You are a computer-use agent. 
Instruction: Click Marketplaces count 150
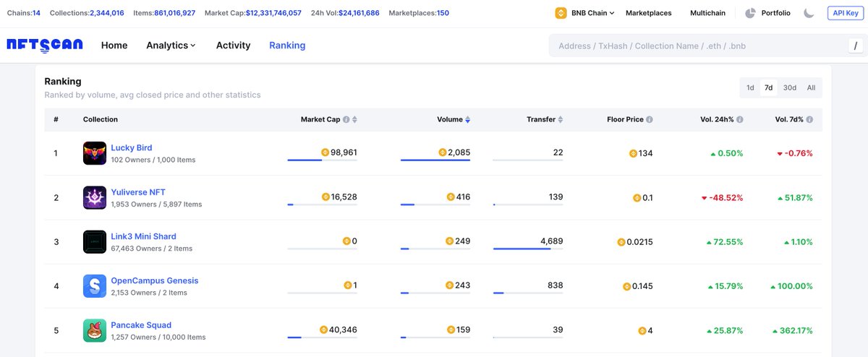[443, 13]
